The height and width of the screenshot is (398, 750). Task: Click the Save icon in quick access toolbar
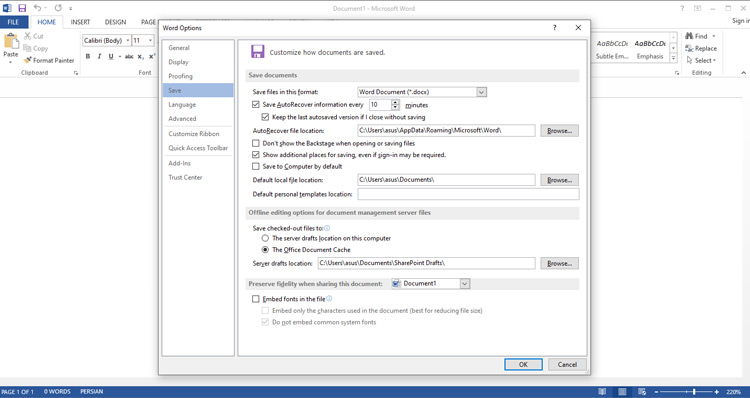point(22,8)
